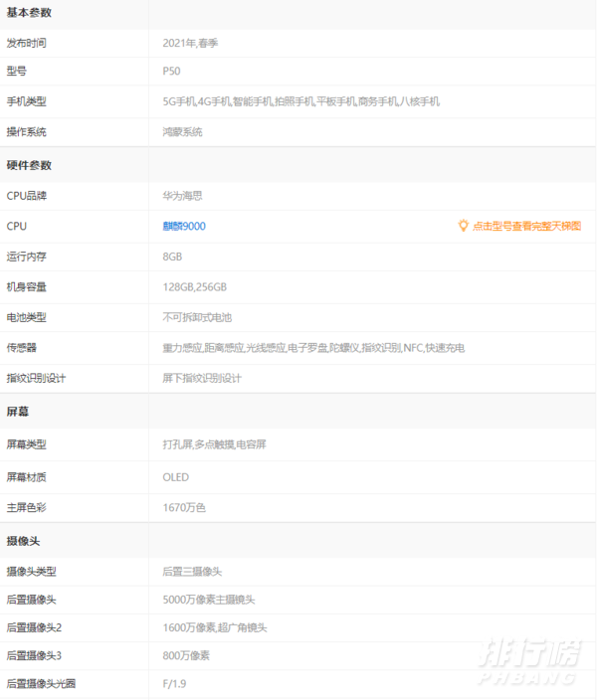Select the value 800万像素
The height and width of the screenshot is (700, 597).
(x=186, y=656)
